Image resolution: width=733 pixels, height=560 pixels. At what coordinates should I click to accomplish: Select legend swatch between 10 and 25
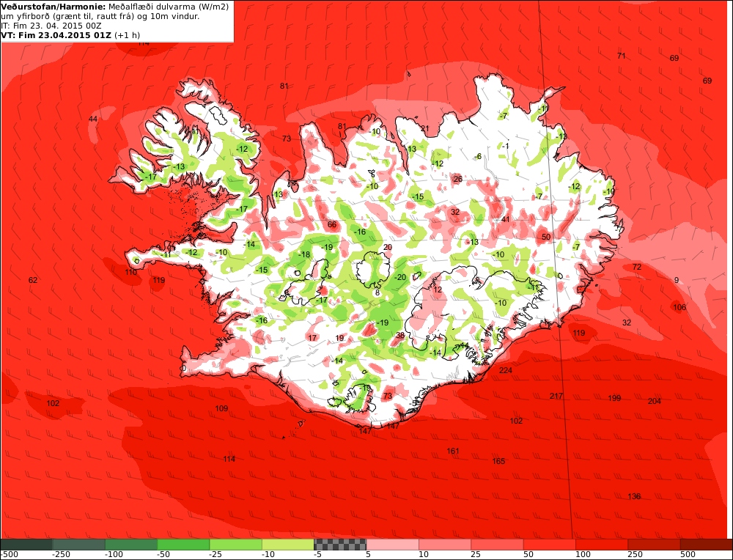(445, 544)
